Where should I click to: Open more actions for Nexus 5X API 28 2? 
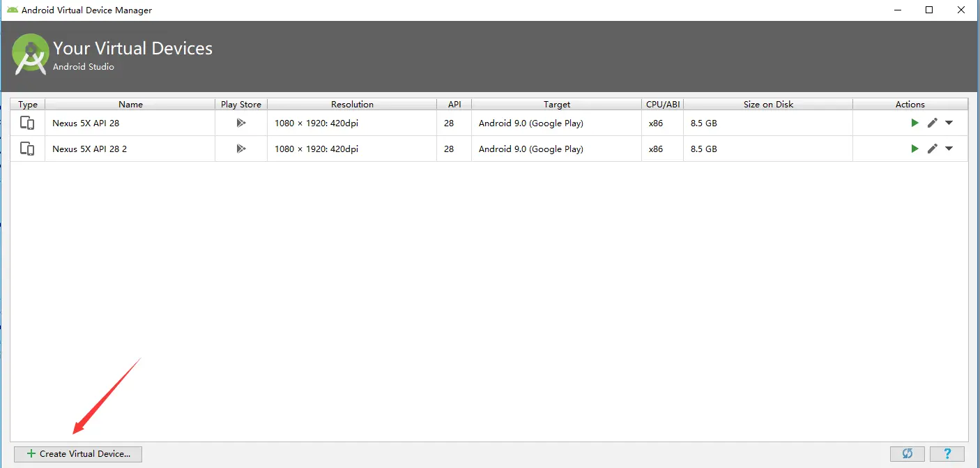pyautogui.click(x=949, y=149)
